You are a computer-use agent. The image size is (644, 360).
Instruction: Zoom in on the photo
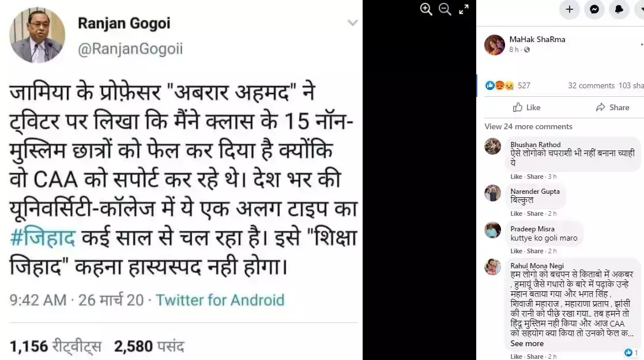click(x=426, y=9)
